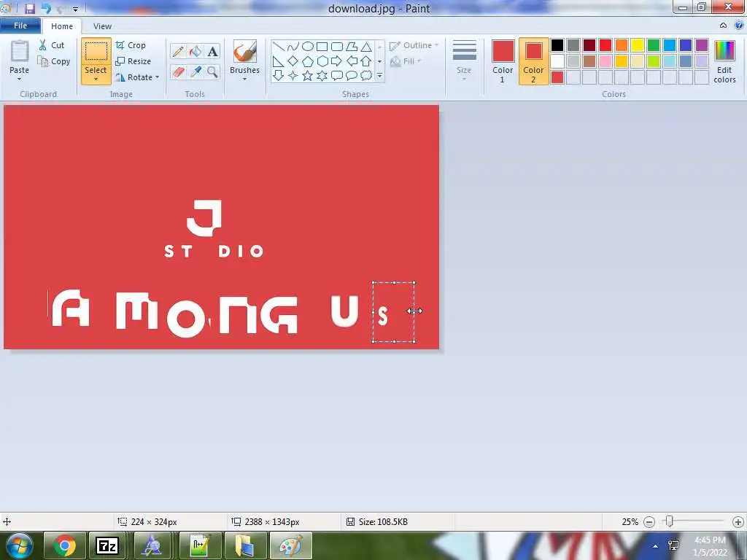The width and height of the screenshot is (747, 560).
Task: Click the Undo arrow in quick access toolbar
Action: point(46,9)
